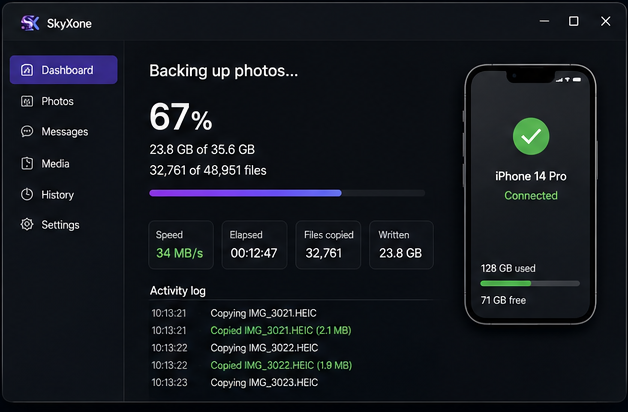Click the Messages speech bubble icon
The image size is (628, 412).
click(27, 132)
